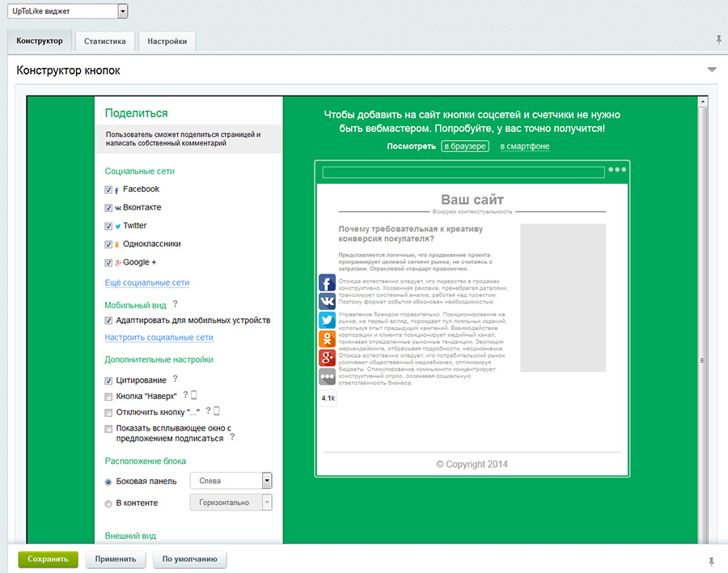Image resolution: width=728 pixels, height=573 pixels.
Task: Click the Google+ share icon in preview
Action: pos(327,358)
